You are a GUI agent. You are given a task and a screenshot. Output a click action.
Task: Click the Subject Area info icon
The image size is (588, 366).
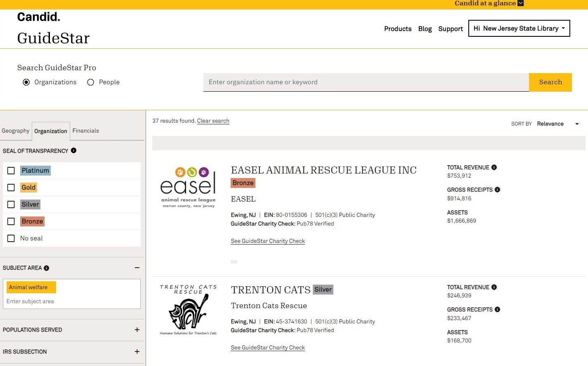tap(46, 268)
